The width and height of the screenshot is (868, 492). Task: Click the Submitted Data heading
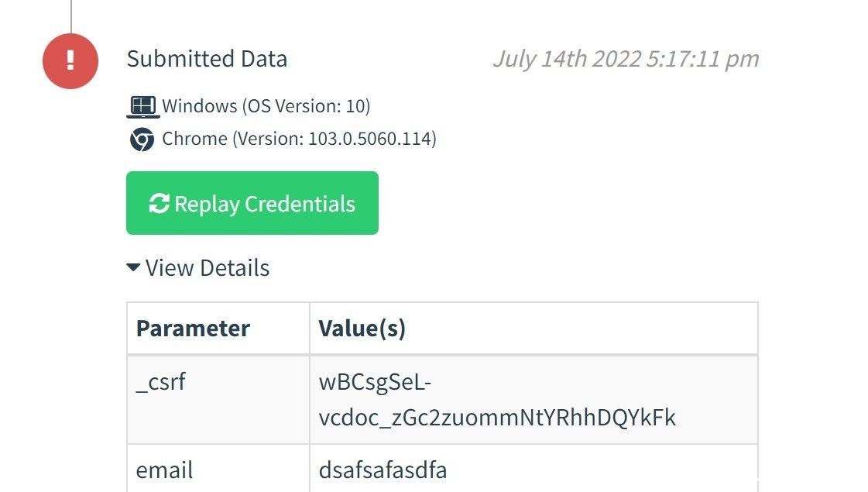coord(207,59)
